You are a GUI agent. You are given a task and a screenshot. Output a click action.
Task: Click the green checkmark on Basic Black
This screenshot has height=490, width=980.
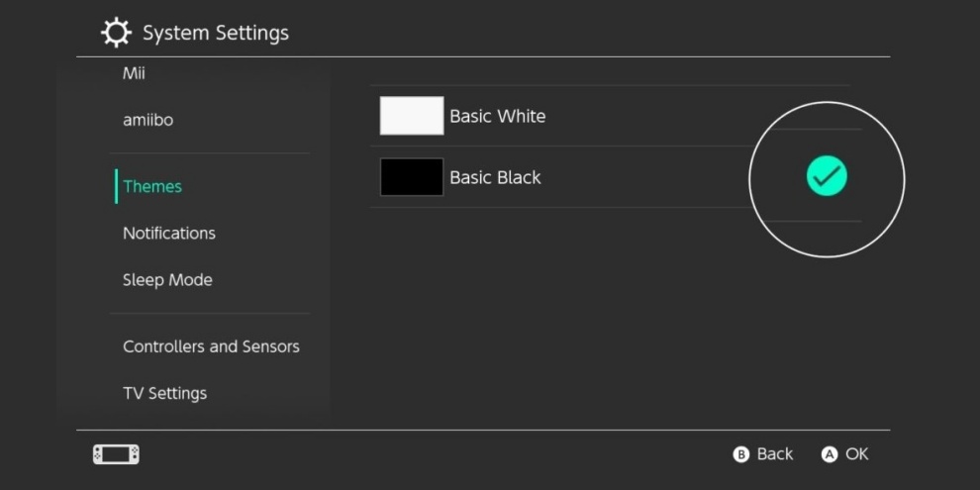(x=827, y=176)
